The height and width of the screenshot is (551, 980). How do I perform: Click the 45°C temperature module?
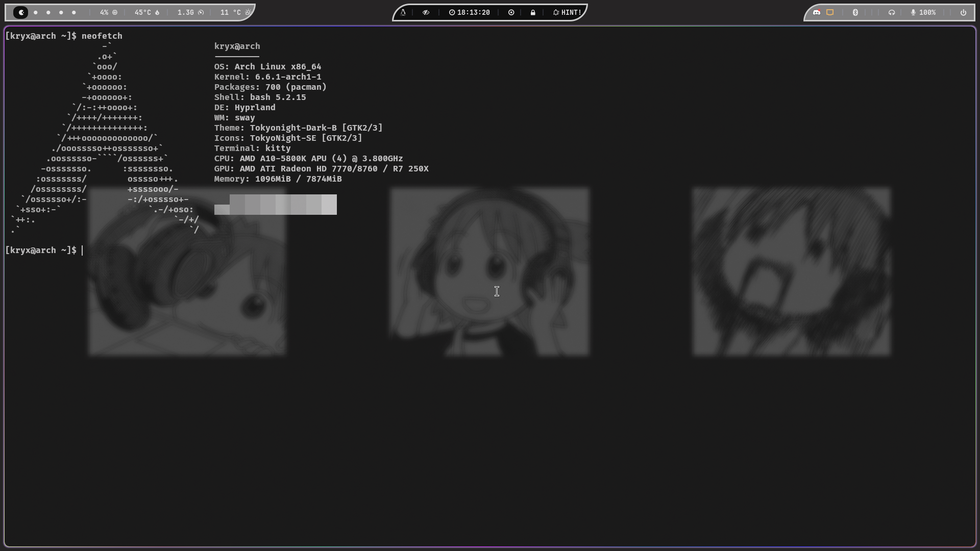pyautogui.click(x=147, y=12)
